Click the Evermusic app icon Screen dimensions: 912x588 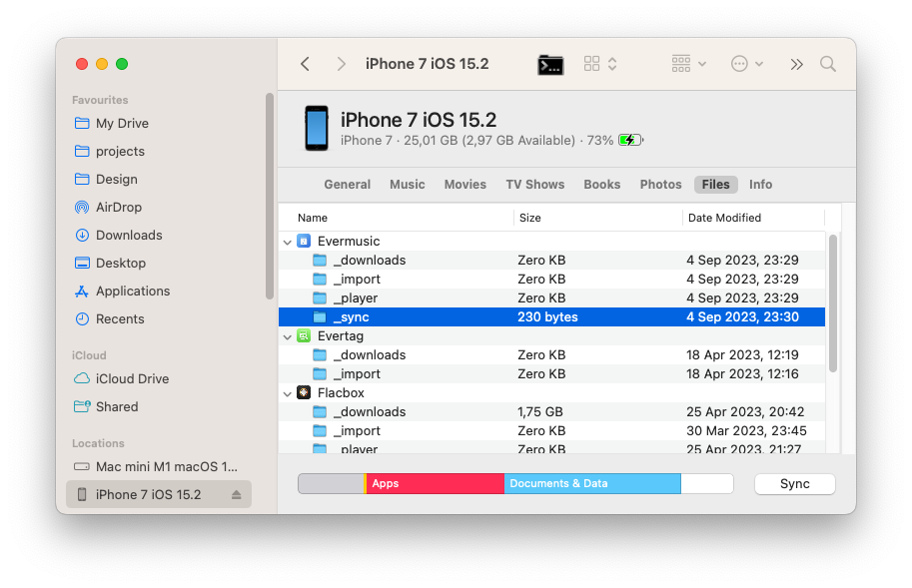click(303, 241)
